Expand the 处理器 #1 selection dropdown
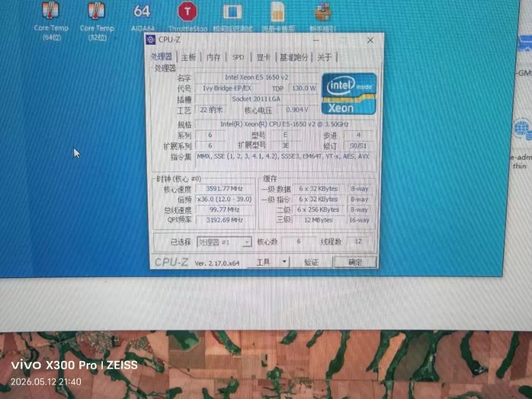This screenshot has width=532, height=399. coord(247,242)
